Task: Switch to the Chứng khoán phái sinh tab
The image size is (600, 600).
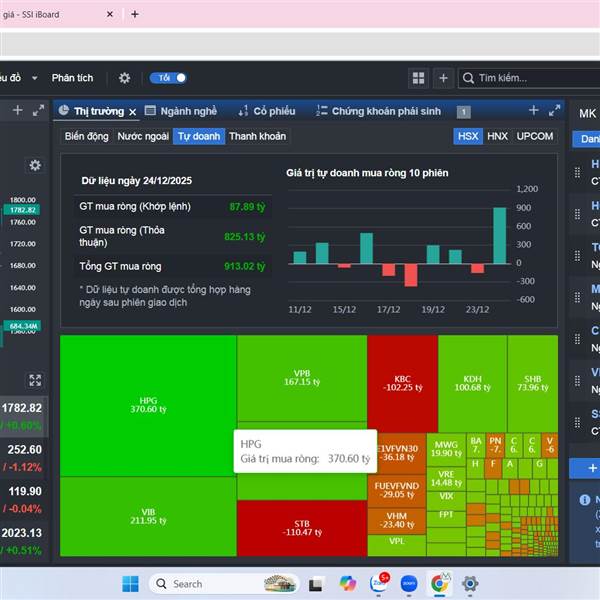Action: [378, 111]
